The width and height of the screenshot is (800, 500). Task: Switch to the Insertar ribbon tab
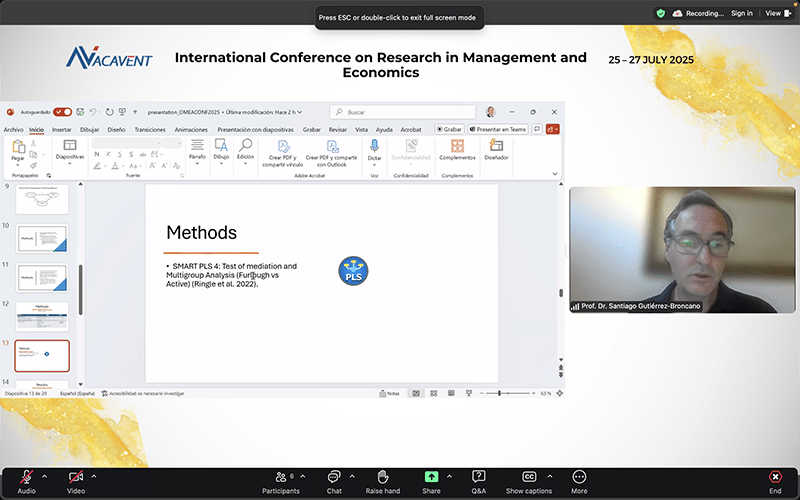pyautogui.click(x=61, y=129)
